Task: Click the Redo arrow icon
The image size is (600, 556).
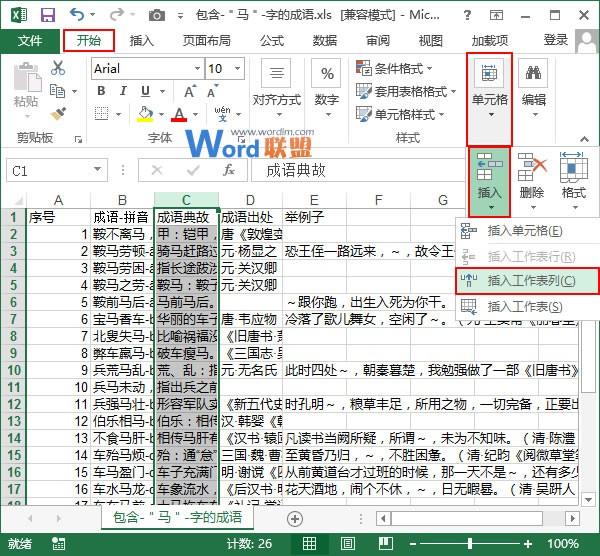Action: coord(116,15)
